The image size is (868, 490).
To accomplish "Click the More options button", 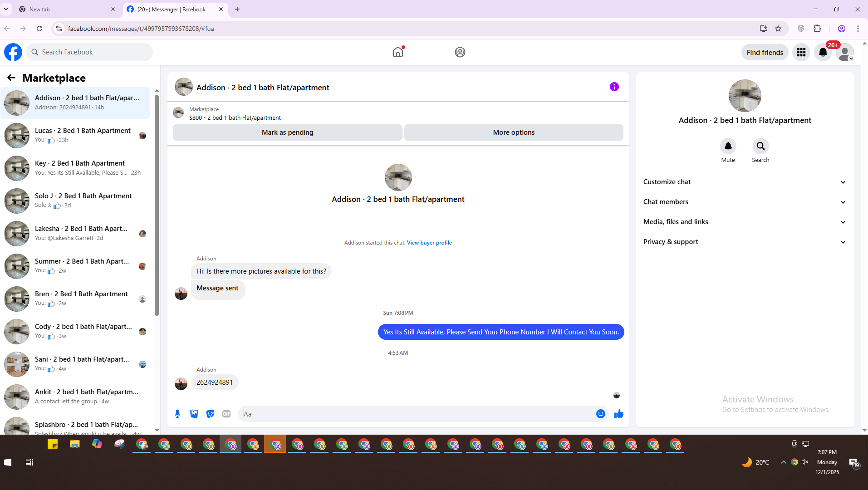I will coord(514,132).
